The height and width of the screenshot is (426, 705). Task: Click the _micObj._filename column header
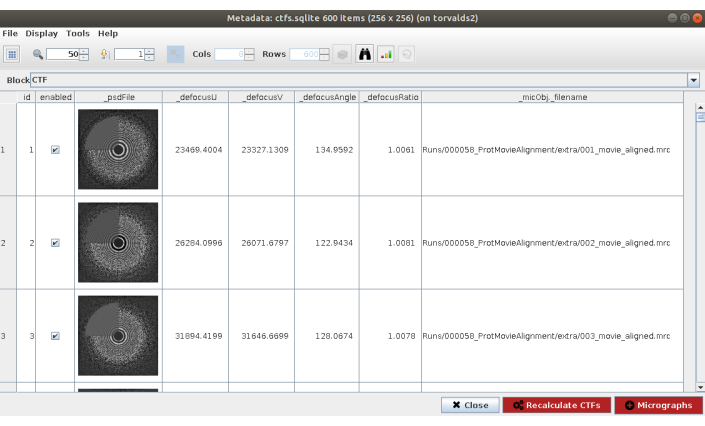coord(553,97)
